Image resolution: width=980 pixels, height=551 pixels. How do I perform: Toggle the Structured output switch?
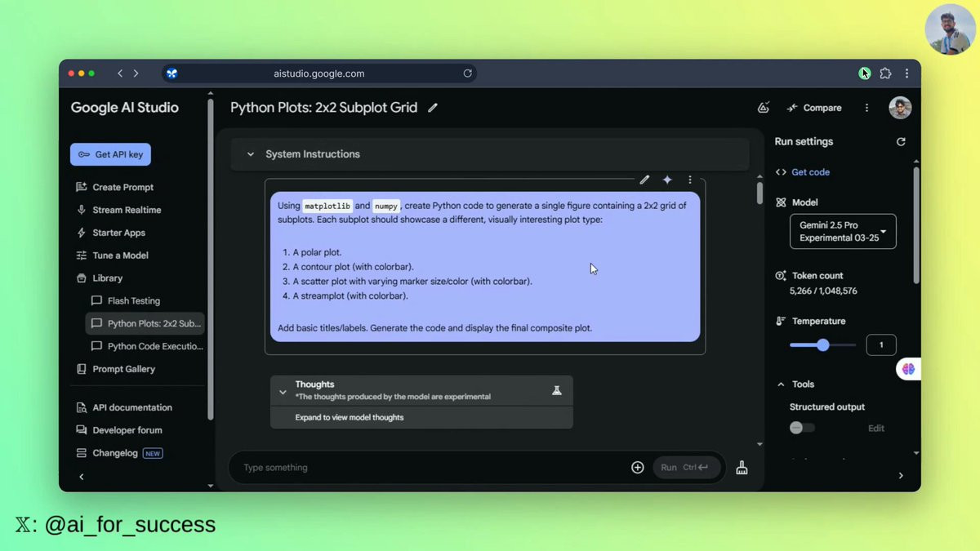click(801, 428)
